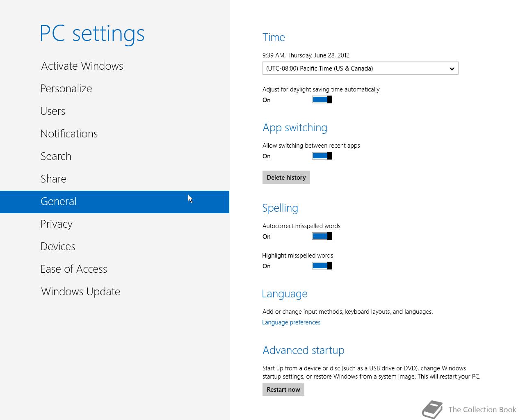Image resolution: width=525 pixels, height=420 pixels.
Task: Click the Advanced startup heading
Action: pyautogui.click(x=304, y=350)
